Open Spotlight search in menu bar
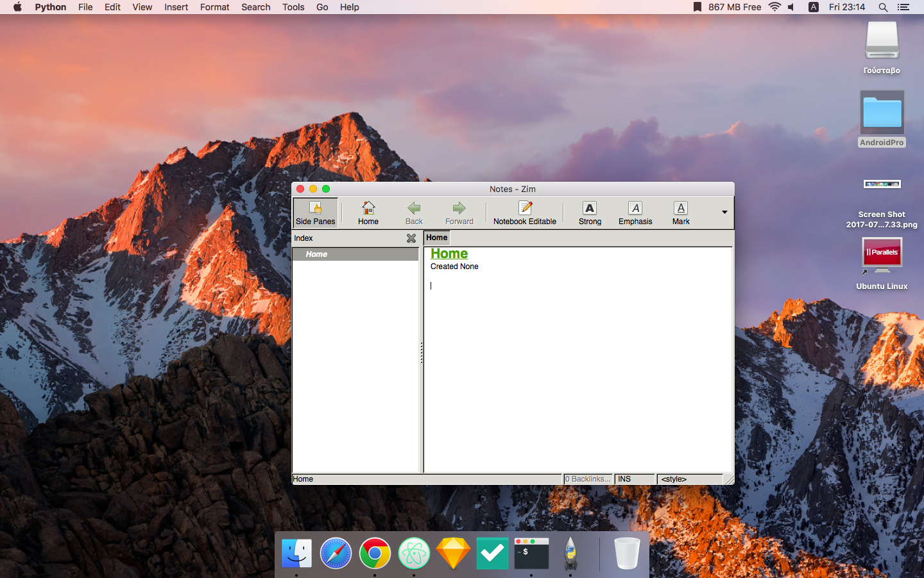The width and height of the screenshot is (924, 578). coord(883,7)
